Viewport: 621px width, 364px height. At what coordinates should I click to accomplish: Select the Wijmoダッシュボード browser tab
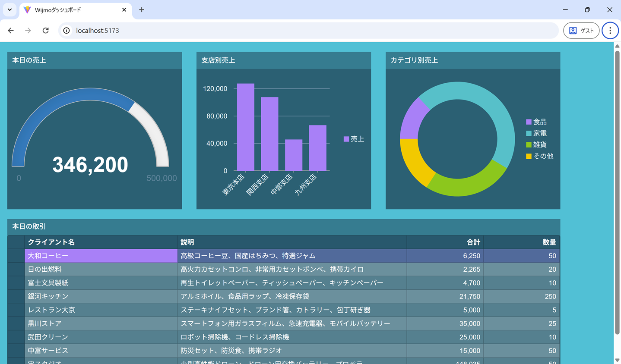click(x=71, y=9)
